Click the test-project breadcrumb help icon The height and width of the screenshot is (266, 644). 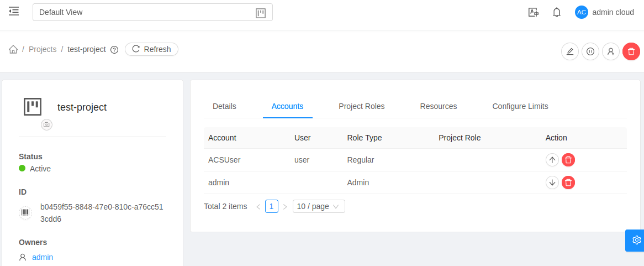pos(114,50)
